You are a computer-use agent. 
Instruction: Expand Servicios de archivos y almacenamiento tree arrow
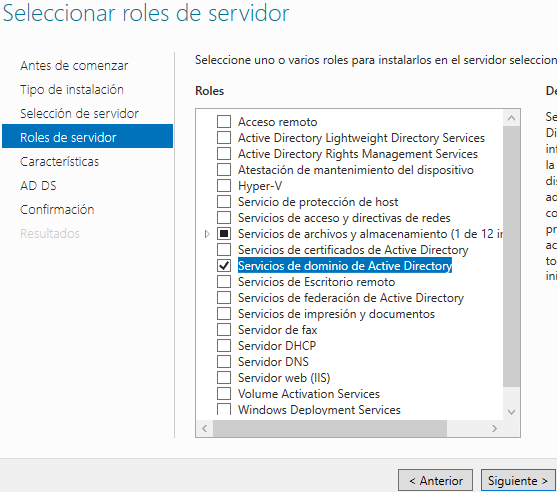click(x=207, y=234)
